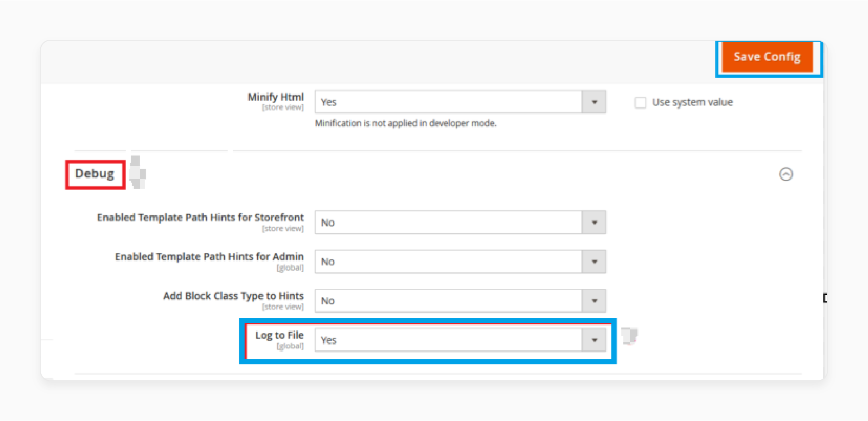Click the Add Block Class Type to Hints label
The image size is (868, 421).
[x=233, y=296]
